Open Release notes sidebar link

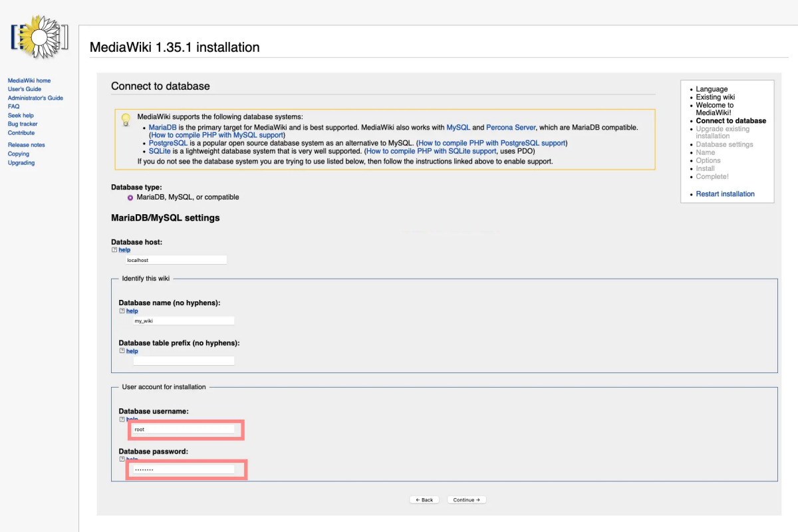[27, 145]
